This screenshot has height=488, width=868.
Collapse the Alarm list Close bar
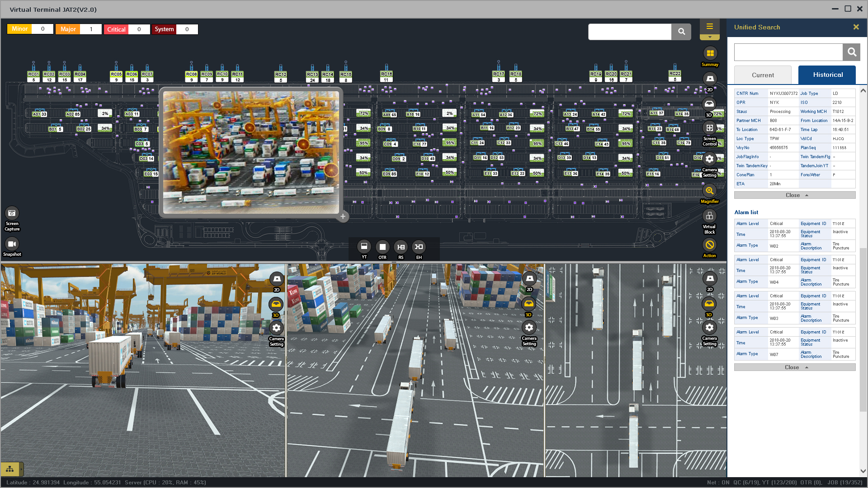[794, 367]
